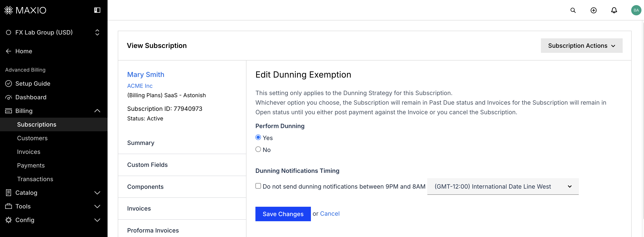Click the 'Subscription ID: 77940973' text
The height and width of the screenshot is (237, 644).
(x=165, y=109)
